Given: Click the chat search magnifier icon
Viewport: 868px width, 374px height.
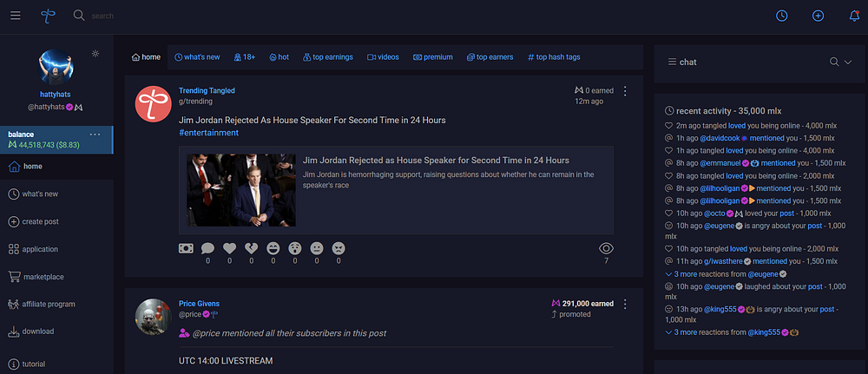Looking at the screenshot, I should tap(834, 62).
